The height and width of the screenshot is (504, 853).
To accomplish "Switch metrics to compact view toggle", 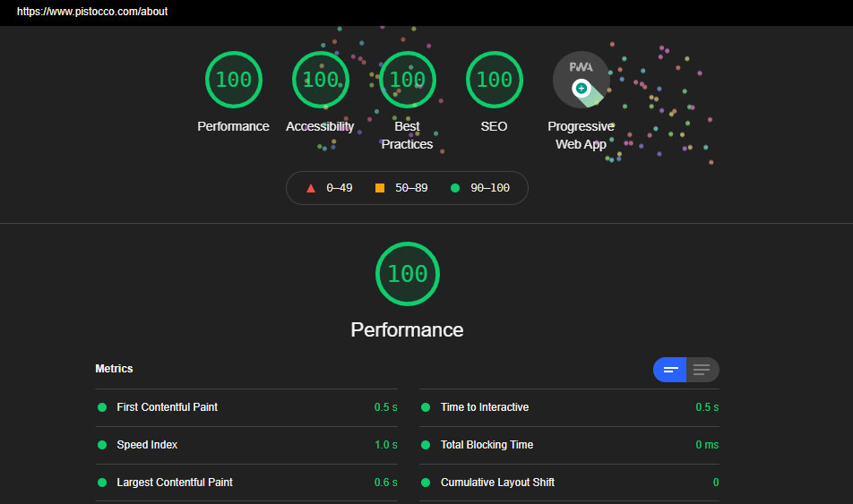I will pyautogui.click(x=670, y=370).
